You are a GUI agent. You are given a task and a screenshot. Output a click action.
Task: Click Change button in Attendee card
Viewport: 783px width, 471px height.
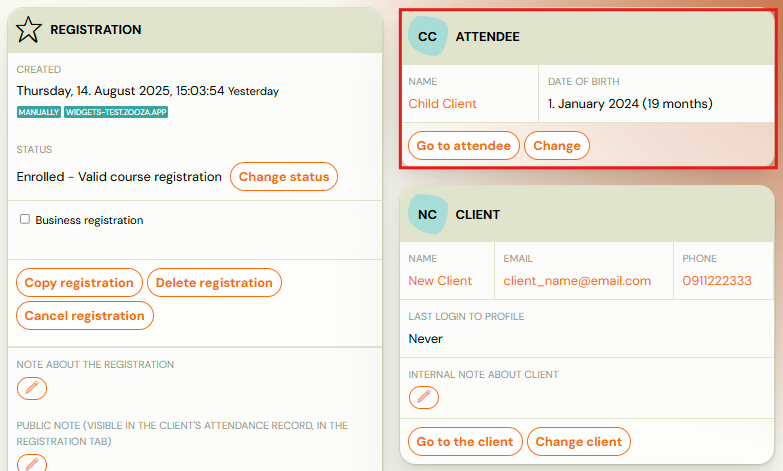[557, 146]
